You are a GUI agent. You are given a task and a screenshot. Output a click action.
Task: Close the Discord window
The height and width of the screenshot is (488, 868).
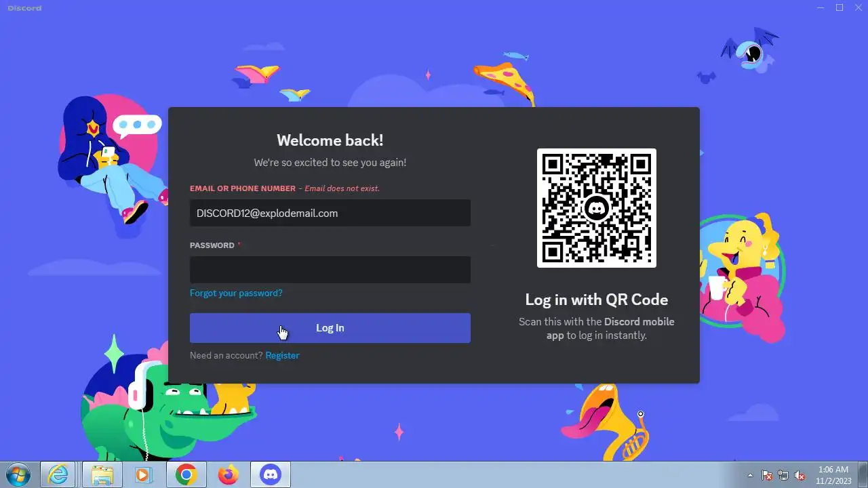858,7
